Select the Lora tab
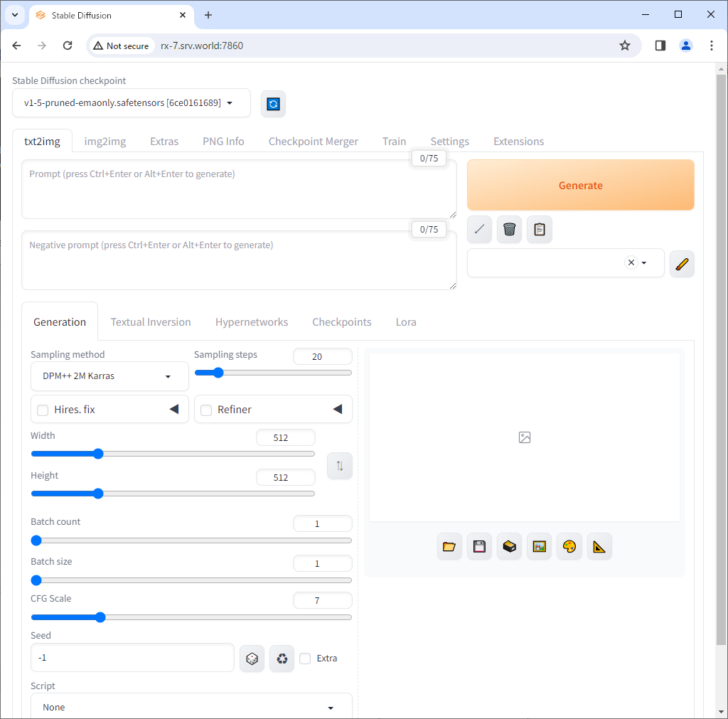 [x=406, y=322]
